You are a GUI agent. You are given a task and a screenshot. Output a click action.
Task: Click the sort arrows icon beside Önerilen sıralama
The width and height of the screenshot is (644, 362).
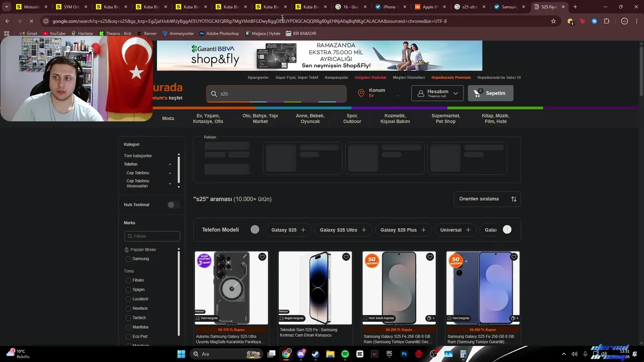pyautogui.click(x=514, y=199)
